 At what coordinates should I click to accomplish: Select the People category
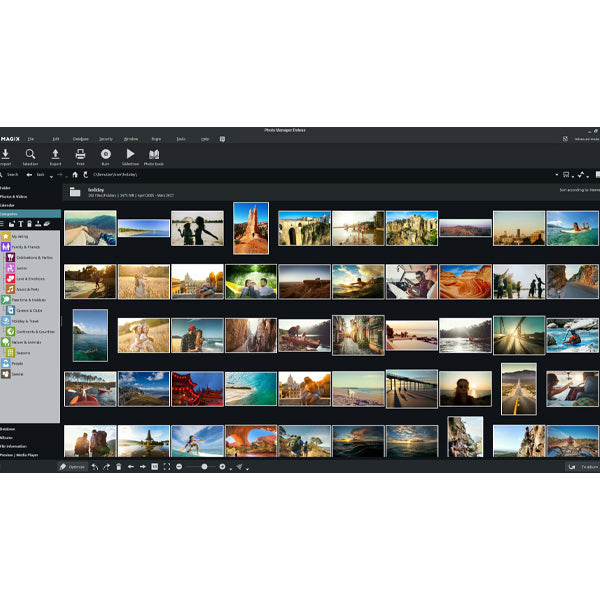point(13,363)
